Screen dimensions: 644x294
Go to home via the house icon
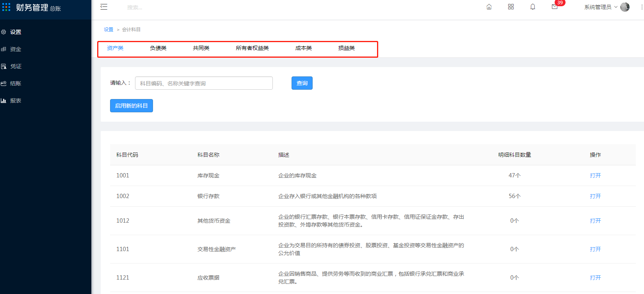pyautogui.click(x=489, y=7)
